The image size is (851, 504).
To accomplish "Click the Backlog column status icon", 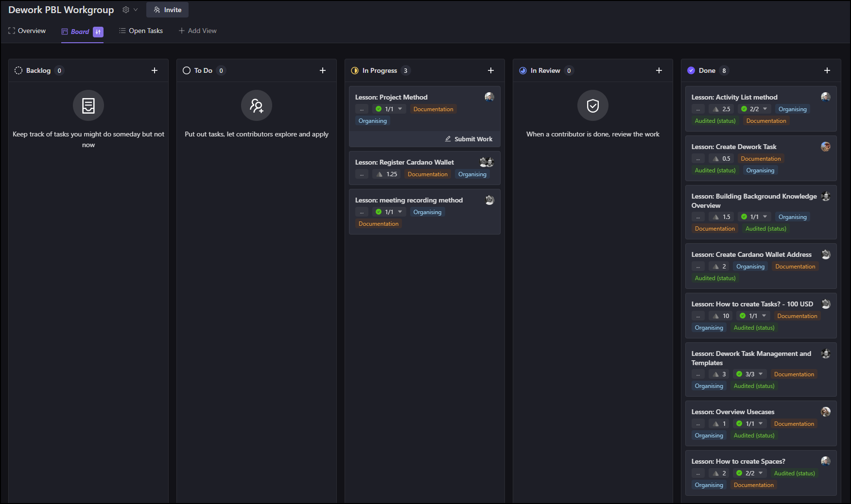I will pyautogui.click(x=18, y=70).
